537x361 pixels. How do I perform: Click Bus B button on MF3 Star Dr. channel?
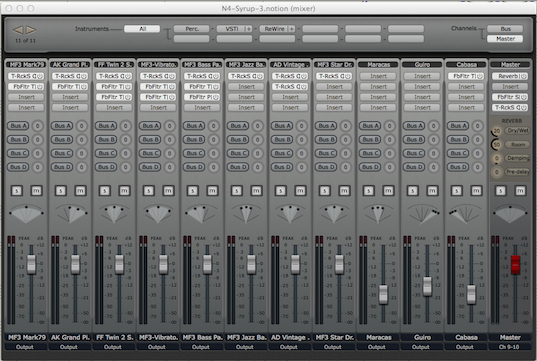[326, 140]
